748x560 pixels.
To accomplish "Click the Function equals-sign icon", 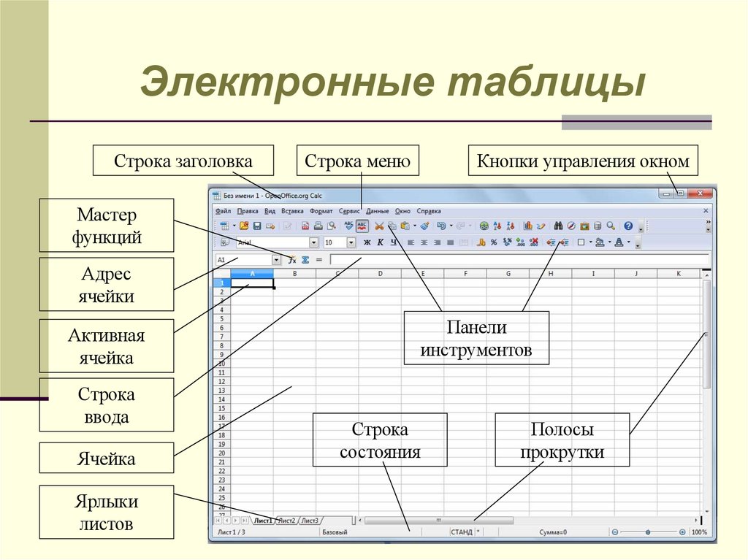I will pyautogui.click(x=319, y=260).
